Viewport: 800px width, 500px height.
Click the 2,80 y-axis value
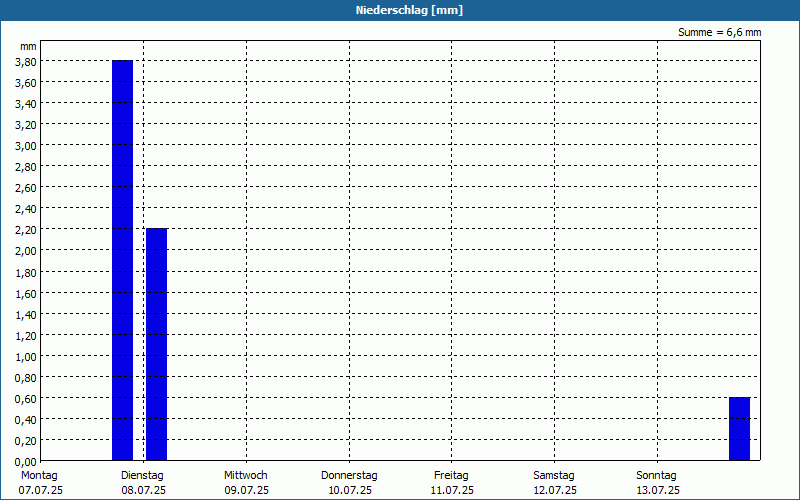pos(26,167)
